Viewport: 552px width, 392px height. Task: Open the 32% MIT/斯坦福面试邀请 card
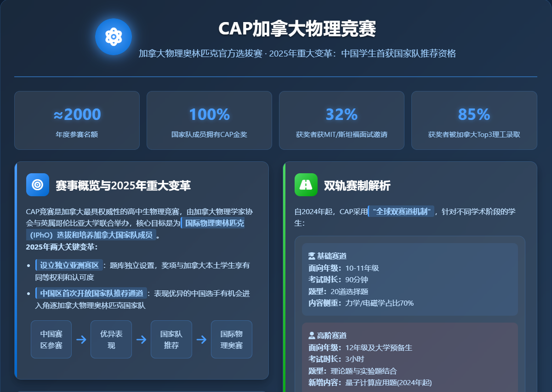[341, 120]
